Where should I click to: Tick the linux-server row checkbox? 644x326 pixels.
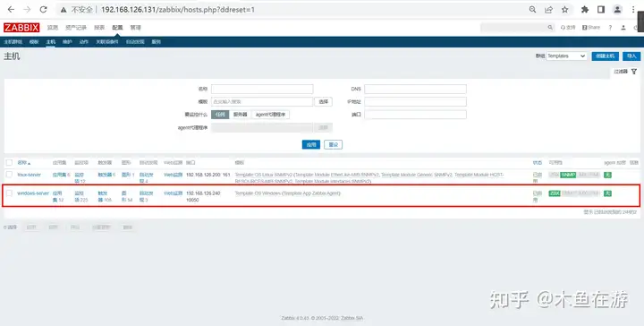[x=9, y=175]
